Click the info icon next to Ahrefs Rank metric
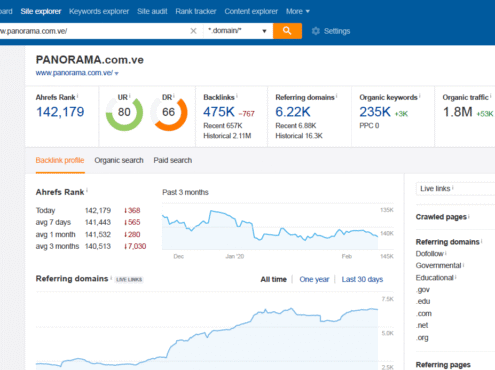Image resolution: width=495 pixels, height=370 pixels. tap(78, 96)
